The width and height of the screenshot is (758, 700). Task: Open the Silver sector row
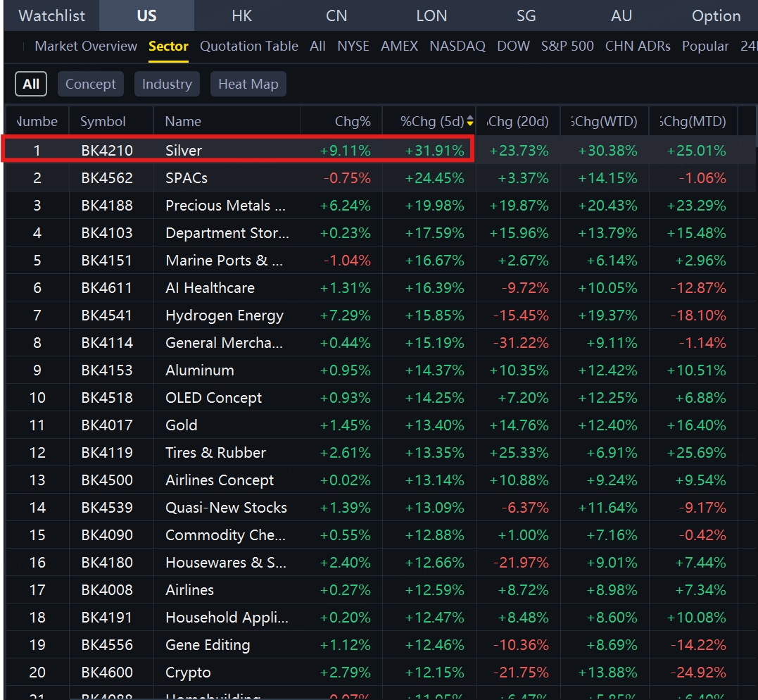(x=184, y=150)
